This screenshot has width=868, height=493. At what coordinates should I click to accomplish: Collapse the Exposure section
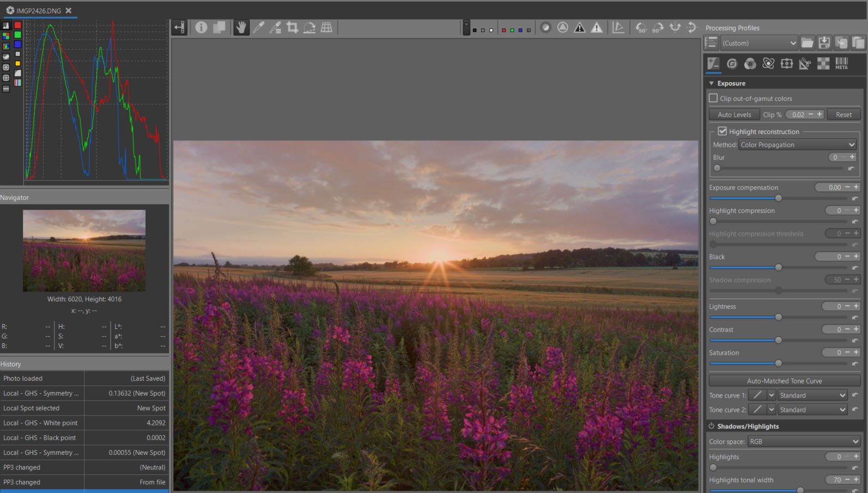(x=712, y=83)
